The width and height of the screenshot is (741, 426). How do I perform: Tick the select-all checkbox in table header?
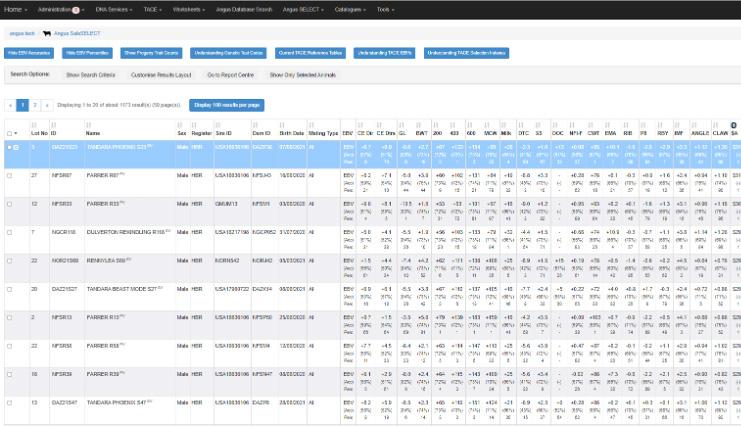[9, 134]
